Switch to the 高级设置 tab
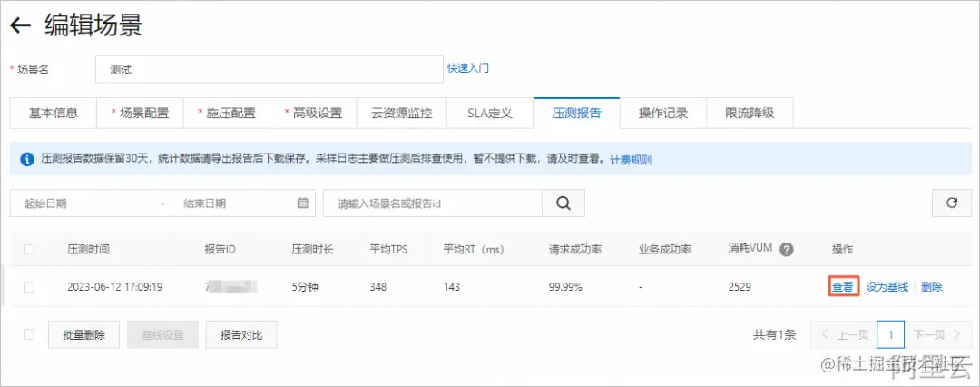 click(x=313, y=114)
